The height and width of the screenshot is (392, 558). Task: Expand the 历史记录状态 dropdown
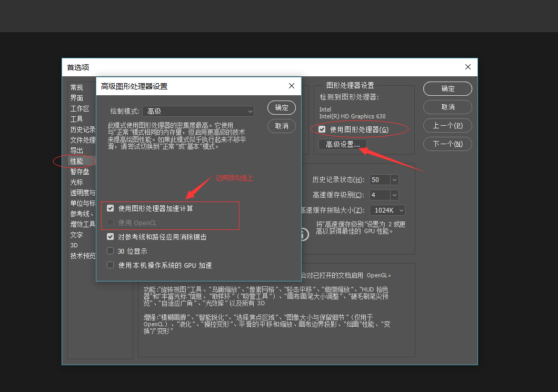[384, 179]
